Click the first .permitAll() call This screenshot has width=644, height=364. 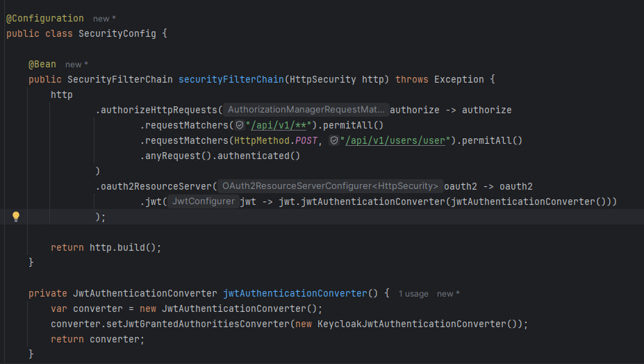point(350,125)
